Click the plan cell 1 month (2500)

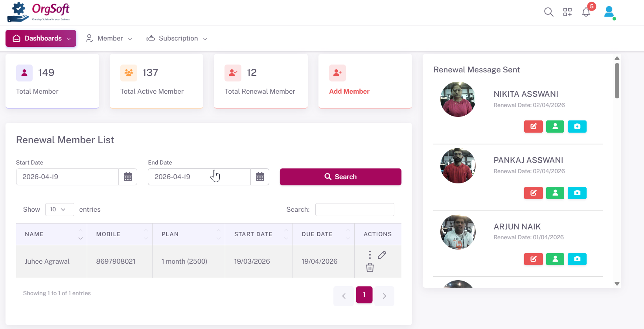(189, 261)
